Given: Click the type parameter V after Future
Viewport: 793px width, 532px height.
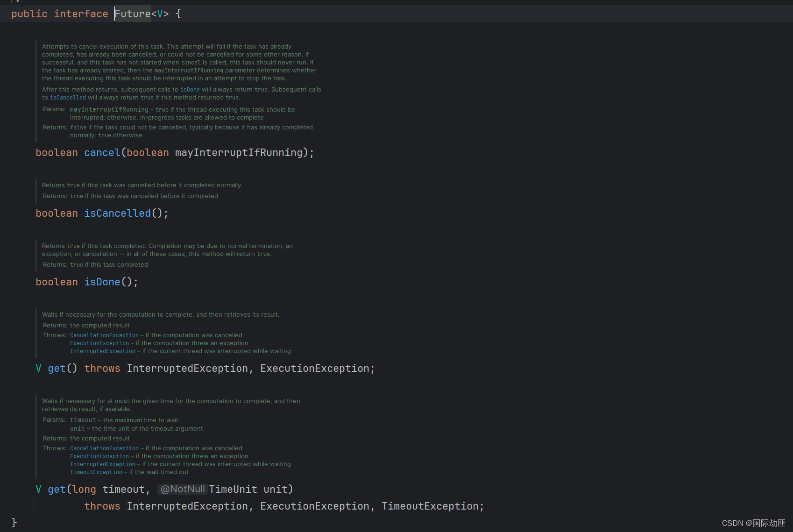Looking at the screenshot, I should click(160, 14).
